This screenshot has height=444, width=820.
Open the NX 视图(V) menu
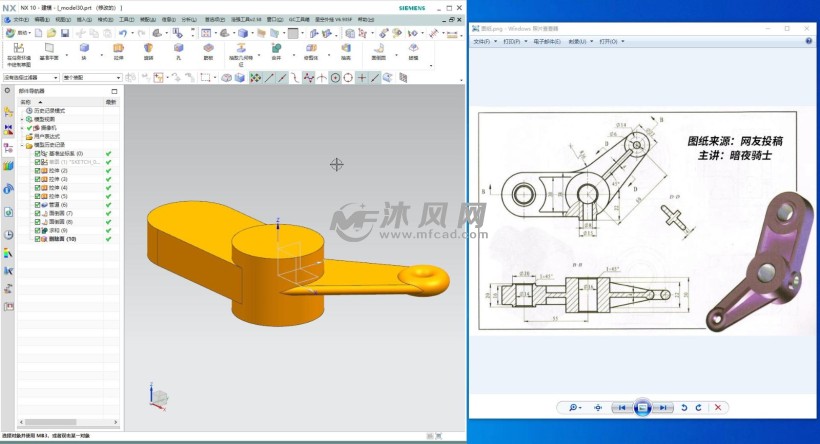[63, 19]
